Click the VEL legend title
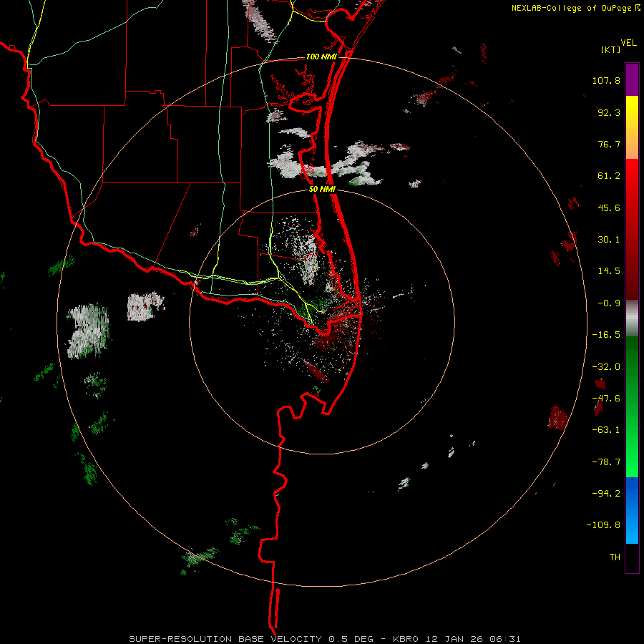 tap(628, 43)
